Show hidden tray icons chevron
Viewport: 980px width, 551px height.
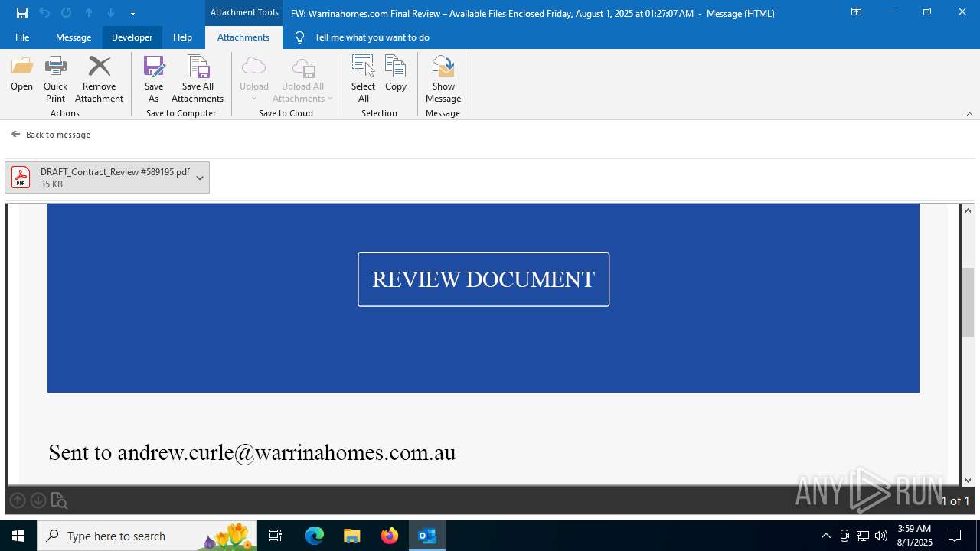825,536
